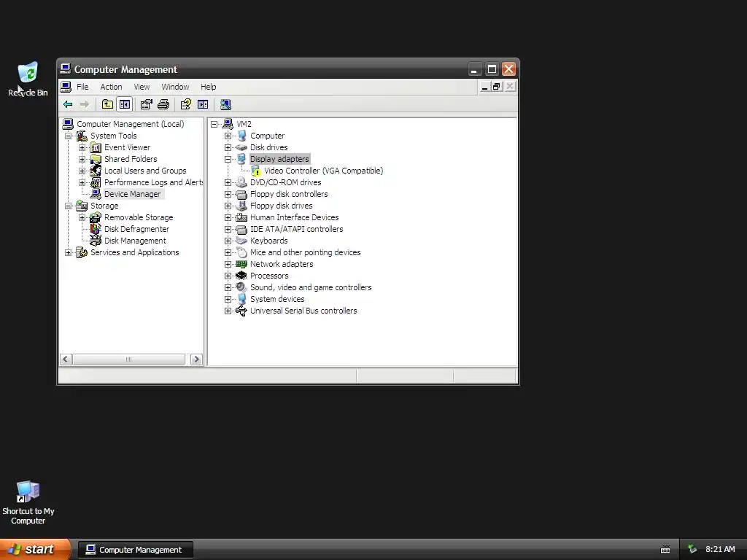Select Floppy disk drives text
Screen dimensions: 747x560
coord(281,206)
